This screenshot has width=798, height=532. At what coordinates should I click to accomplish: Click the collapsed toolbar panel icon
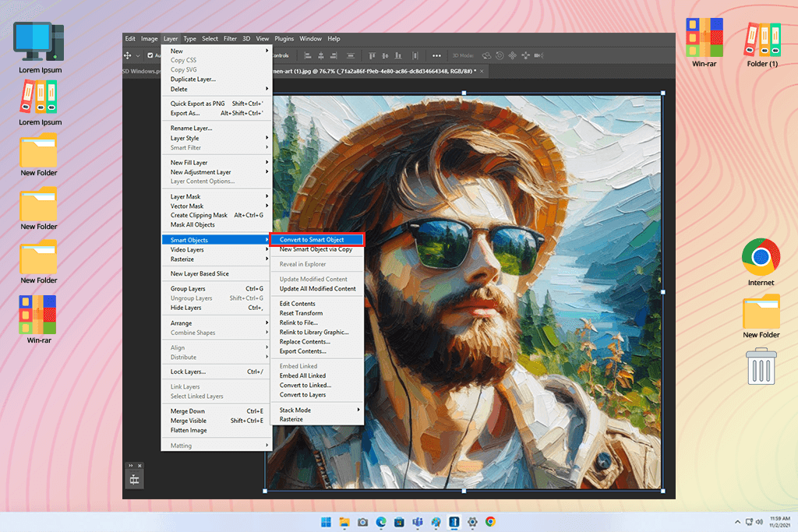134,480
